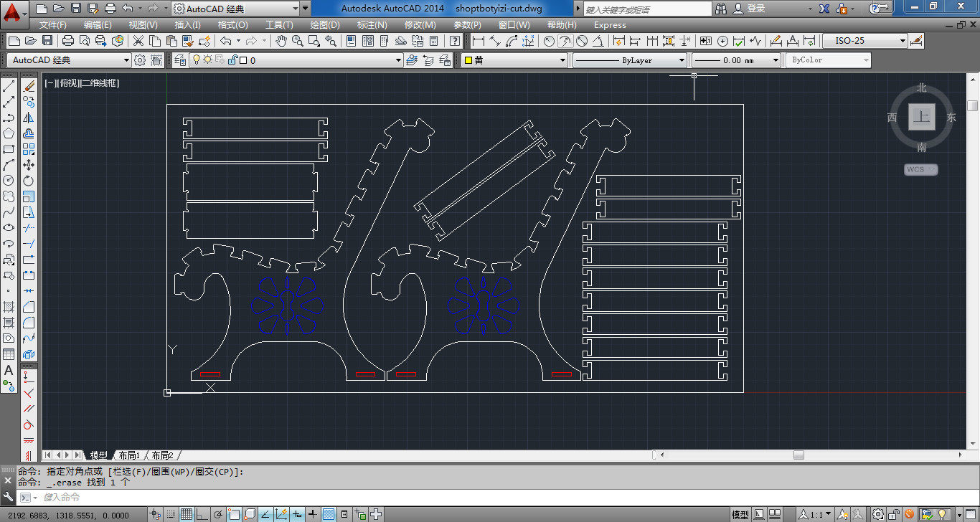Click the Workspace Settings gear icon

pos(140,60)
